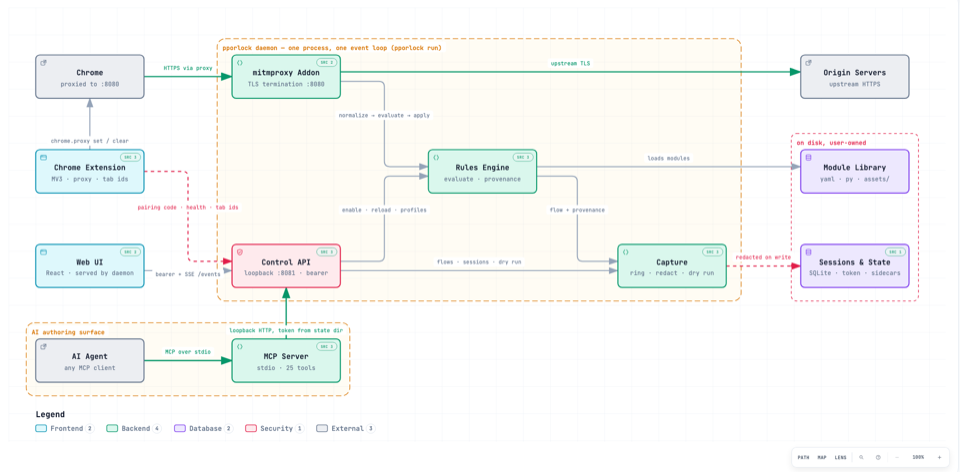The image size is (960, 472).
Task: Open the SRC badge on Control API
Action: [326, 252]
